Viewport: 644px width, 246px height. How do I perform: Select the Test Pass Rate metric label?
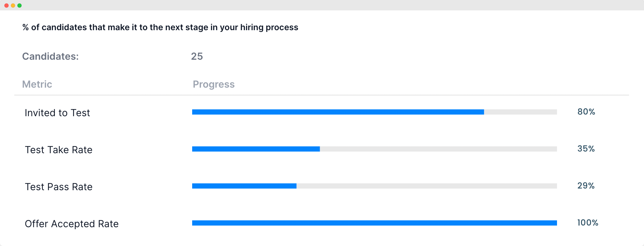point(59,187)
